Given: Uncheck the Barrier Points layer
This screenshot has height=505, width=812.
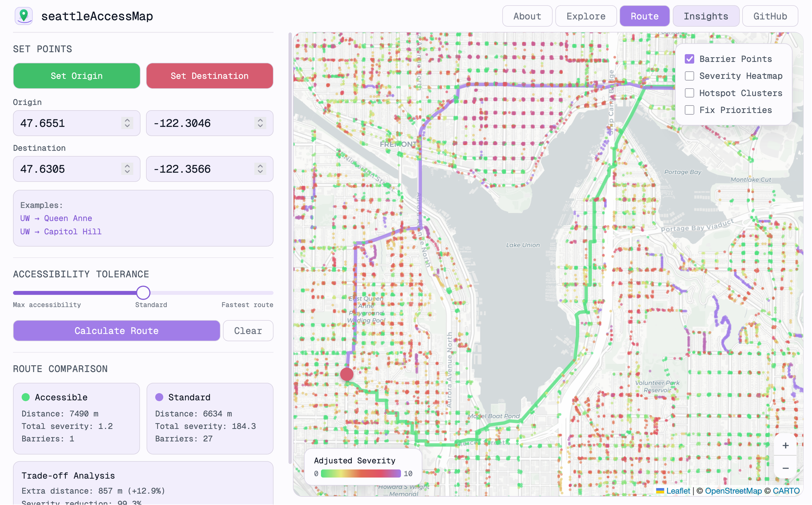Looking at the screenshot, I should coord(689,59).
